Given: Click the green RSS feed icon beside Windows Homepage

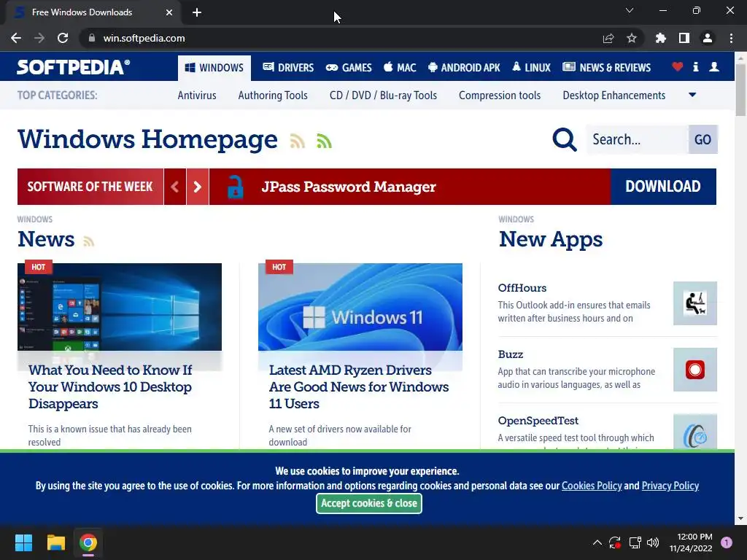Looking at the screenshot, I should tap(324, 141).
